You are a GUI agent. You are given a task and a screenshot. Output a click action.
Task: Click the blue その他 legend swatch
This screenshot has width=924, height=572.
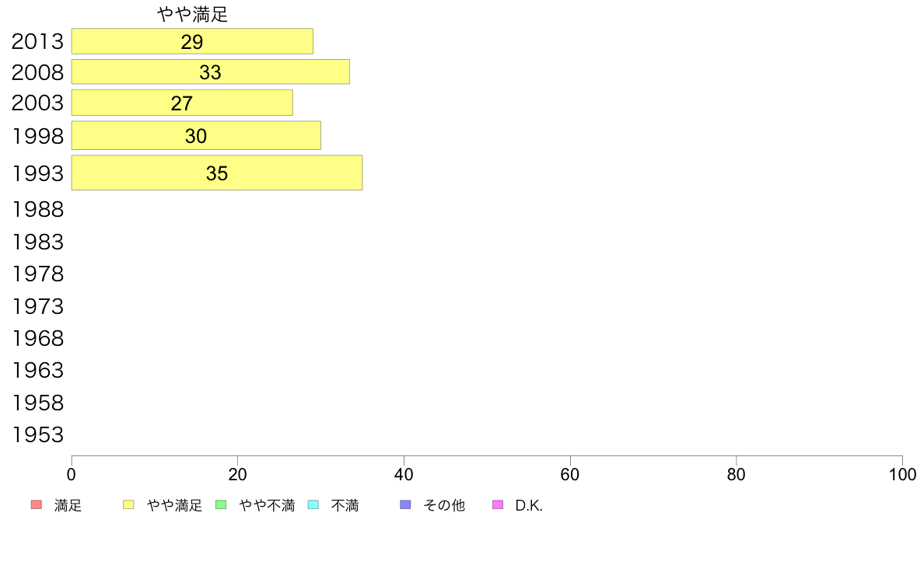[x=405, y=505]
